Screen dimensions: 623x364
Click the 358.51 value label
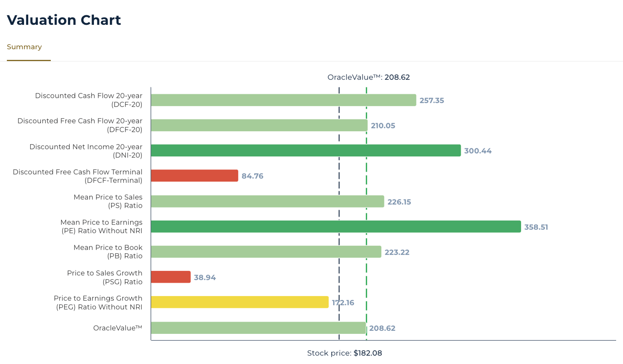[536, 227]
